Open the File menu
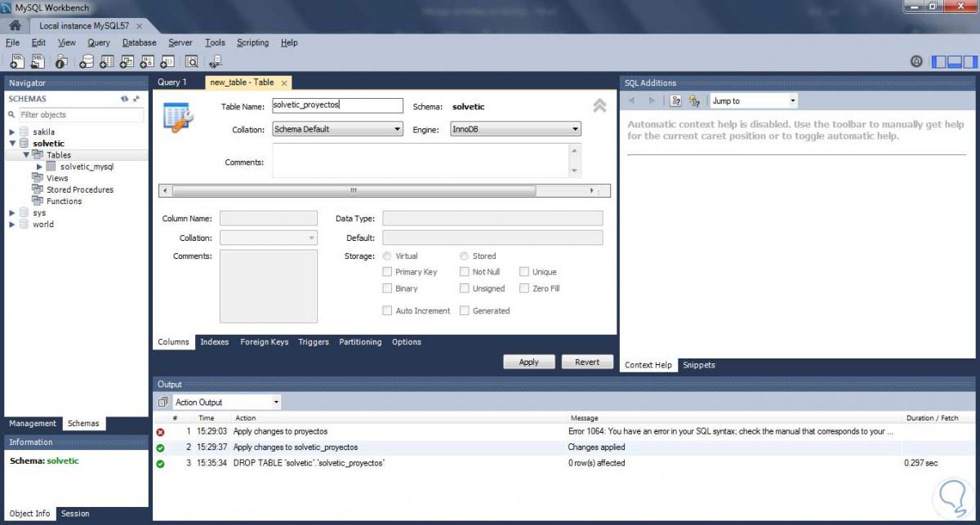980x525 pixels. coord(12,42)
